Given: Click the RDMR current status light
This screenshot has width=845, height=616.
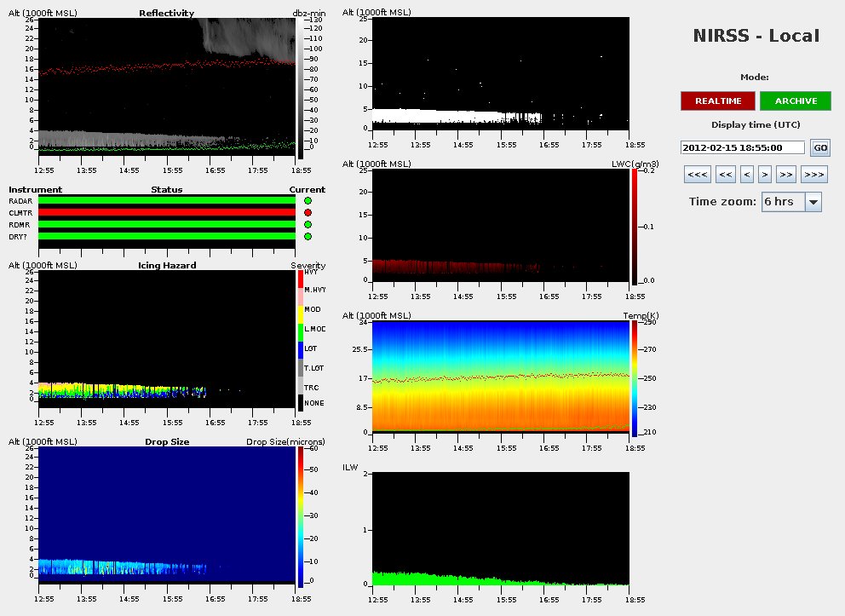Looking at the screenshot, I should click(x=308, y=224).
